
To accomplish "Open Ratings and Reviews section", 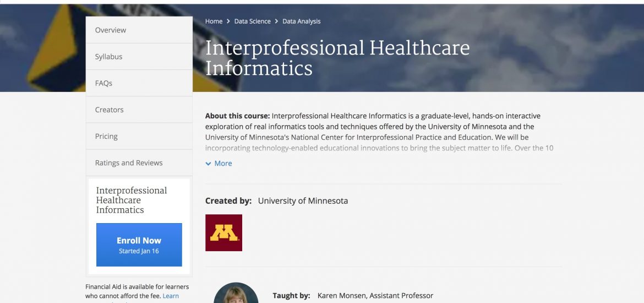I will click(139, 163).
